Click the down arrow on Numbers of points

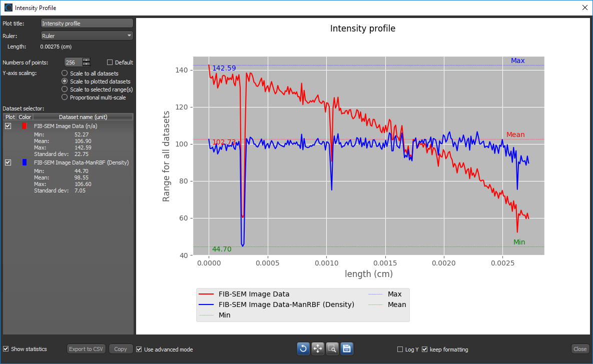(x=86, y=64)
